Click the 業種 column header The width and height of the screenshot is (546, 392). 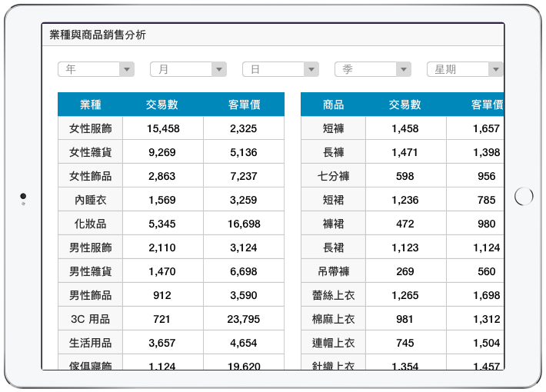point(91,105)
